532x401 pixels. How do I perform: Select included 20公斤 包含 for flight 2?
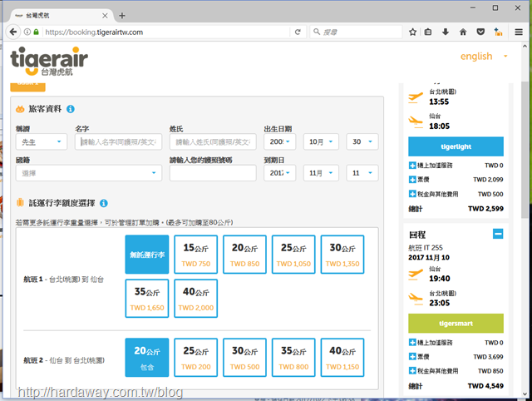coord(147,358)
